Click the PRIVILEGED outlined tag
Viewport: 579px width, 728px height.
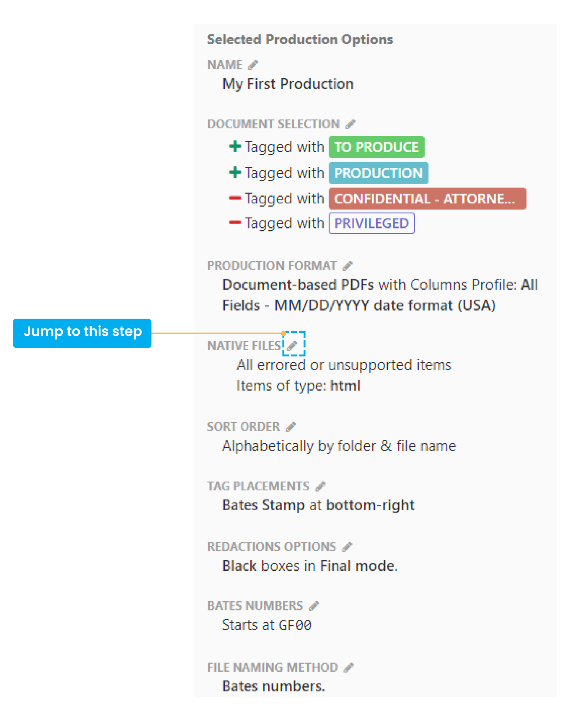pyautogui.click(x=371, y=223)
